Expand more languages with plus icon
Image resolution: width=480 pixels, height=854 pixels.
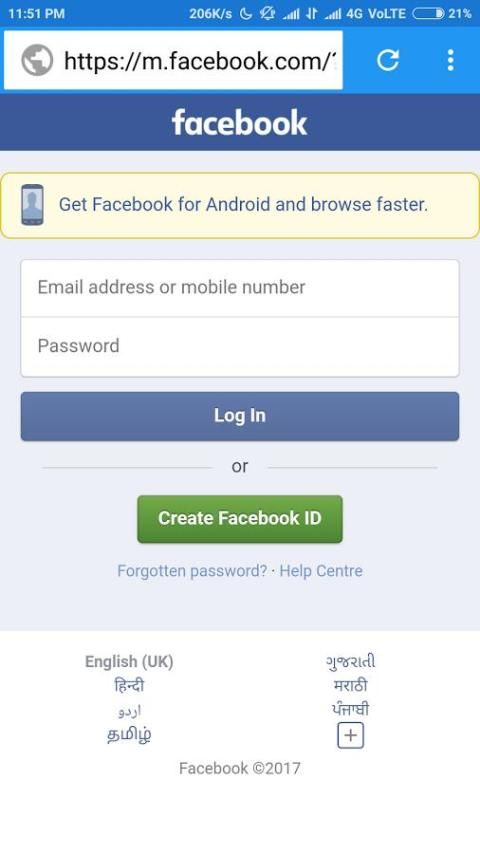350,736
